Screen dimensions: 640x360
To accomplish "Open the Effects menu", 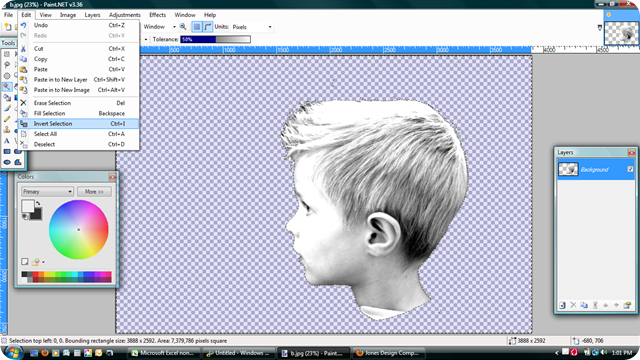I will point(157,15).
